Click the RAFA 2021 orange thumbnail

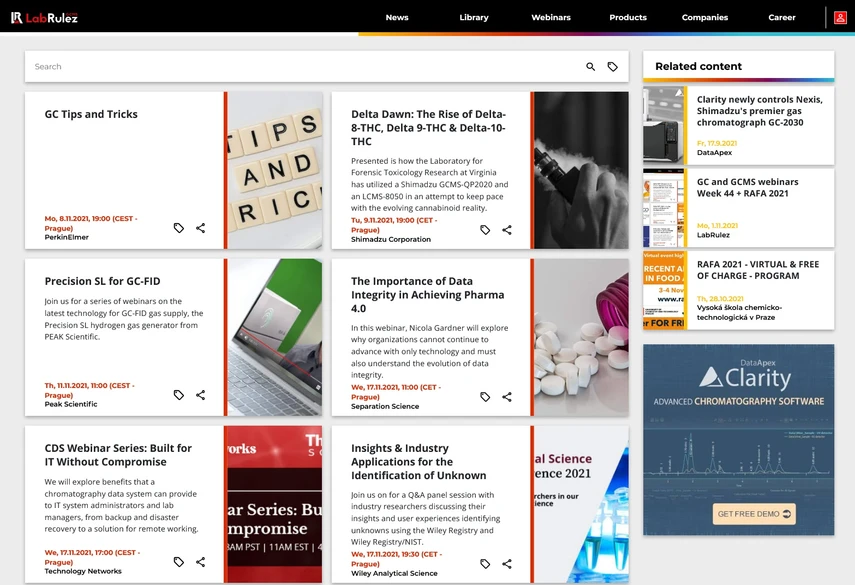coord(664,290)
